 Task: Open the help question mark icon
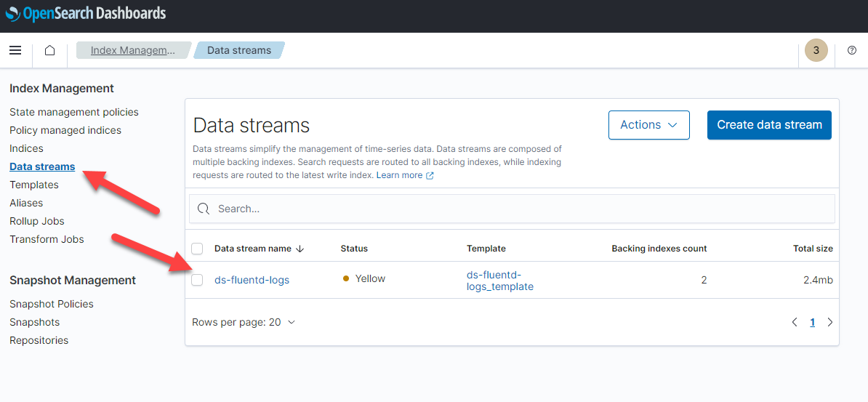[x=852, y=50]
